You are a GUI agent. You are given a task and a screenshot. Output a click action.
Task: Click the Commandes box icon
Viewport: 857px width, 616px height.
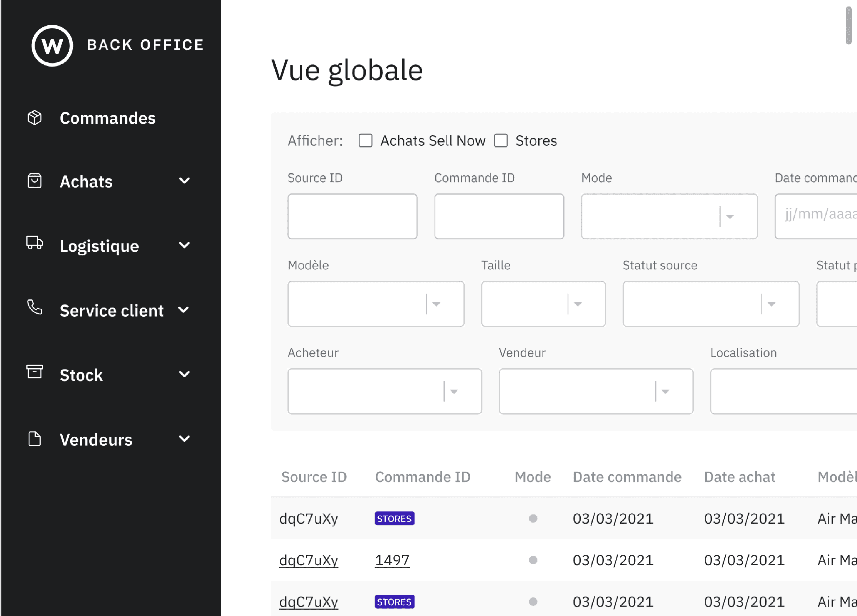click(34, 118)
